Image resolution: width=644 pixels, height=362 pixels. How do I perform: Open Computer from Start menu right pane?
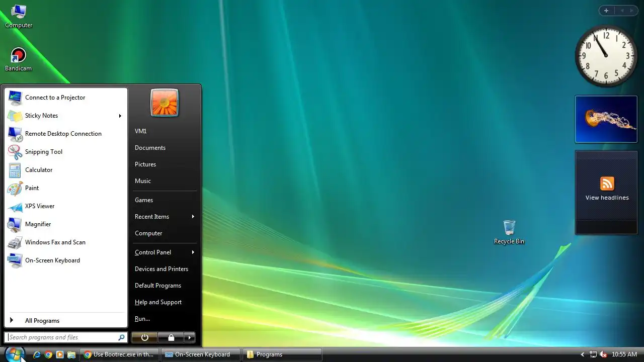coord(165,233)
